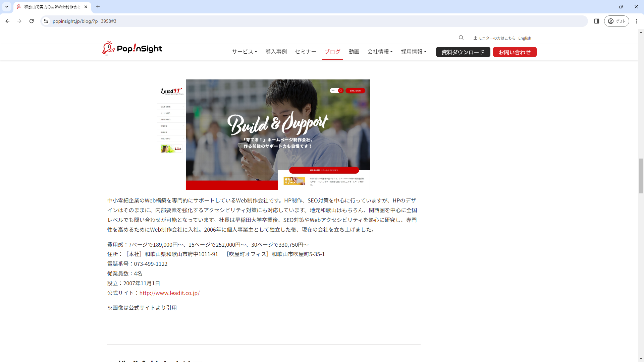Image resolution: width=644 pixels, height=362 pixels.
Task: Click the scrollbar down arrow
Action: pyautogui.click(x=641, y=359)
